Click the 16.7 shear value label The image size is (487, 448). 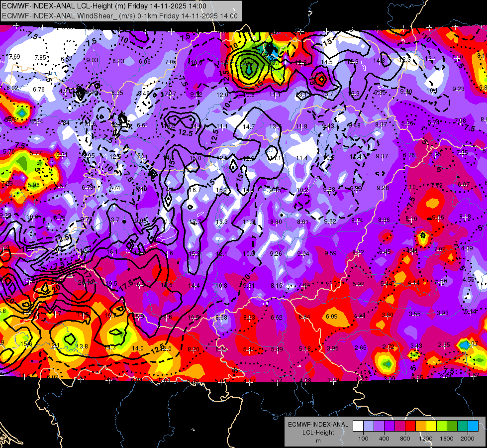point(195,190)
